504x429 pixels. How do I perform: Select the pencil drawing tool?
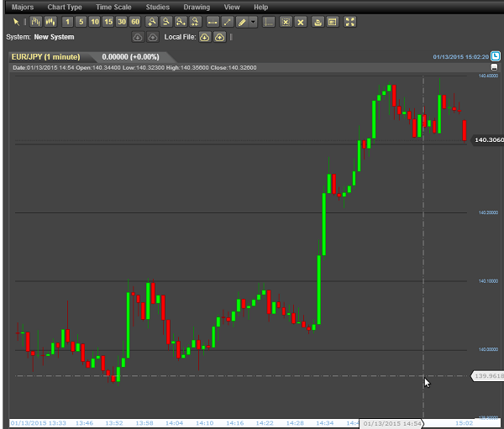click(x=242, y=22)
